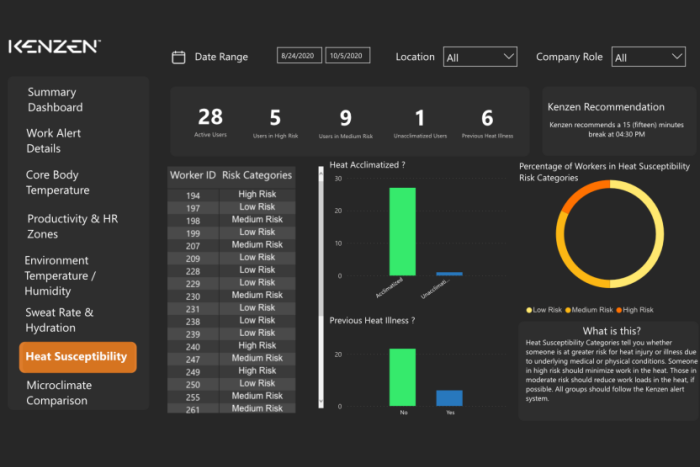Click the blue Yes bar in Previous Heat Illness
Viewport: 700px width, 467px height.
[x=449, y=398]
